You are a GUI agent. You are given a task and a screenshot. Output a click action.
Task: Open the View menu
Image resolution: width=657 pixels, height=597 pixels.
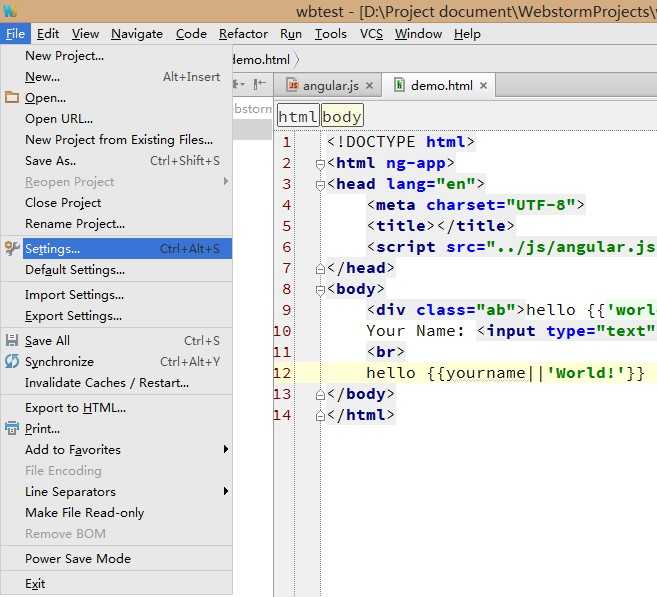pos(85,34)
